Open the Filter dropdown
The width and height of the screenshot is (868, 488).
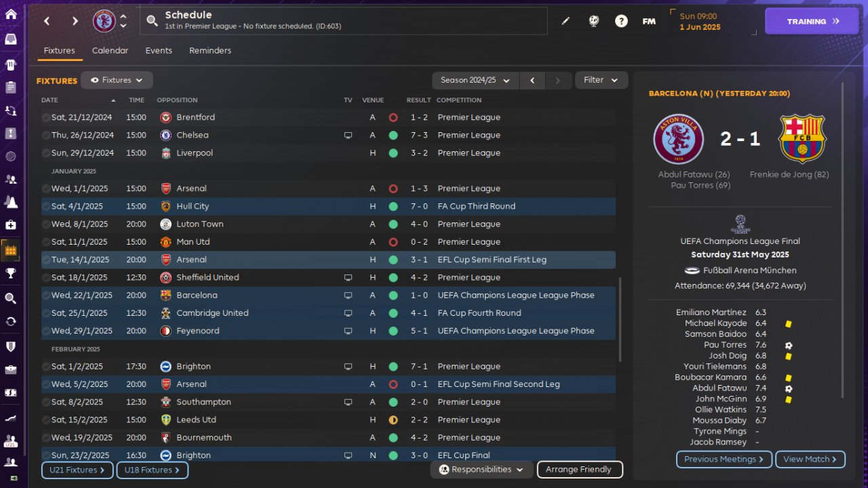601,80
